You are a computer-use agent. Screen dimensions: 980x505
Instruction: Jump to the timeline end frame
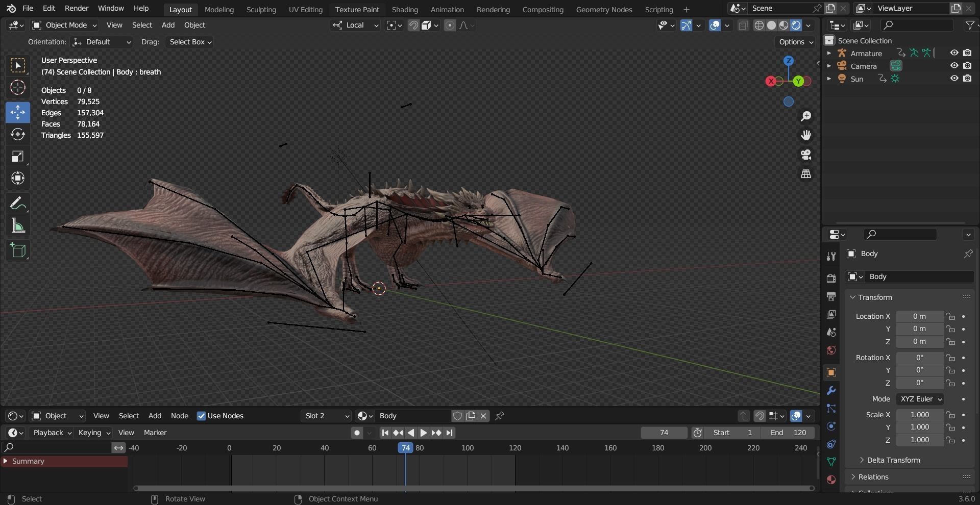(449, 433)
